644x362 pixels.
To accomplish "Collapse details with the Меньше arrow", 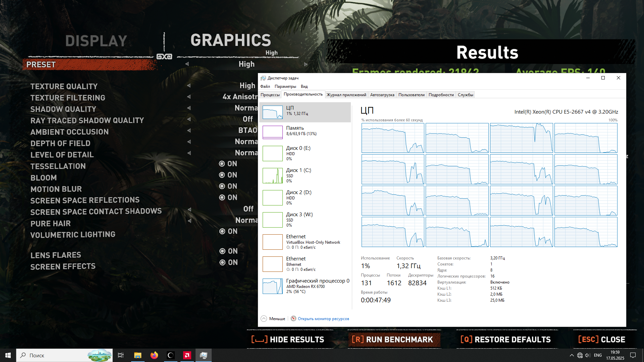I will [x=264, y=318].
